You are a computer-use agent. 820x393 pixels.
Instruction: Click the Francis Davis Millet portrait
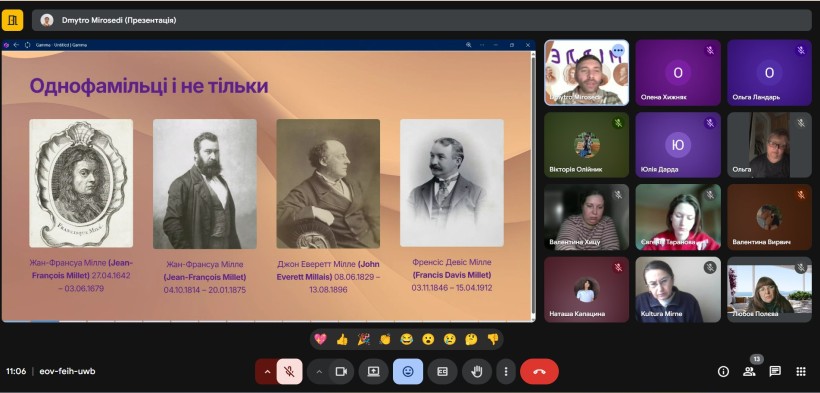(452, 183)
